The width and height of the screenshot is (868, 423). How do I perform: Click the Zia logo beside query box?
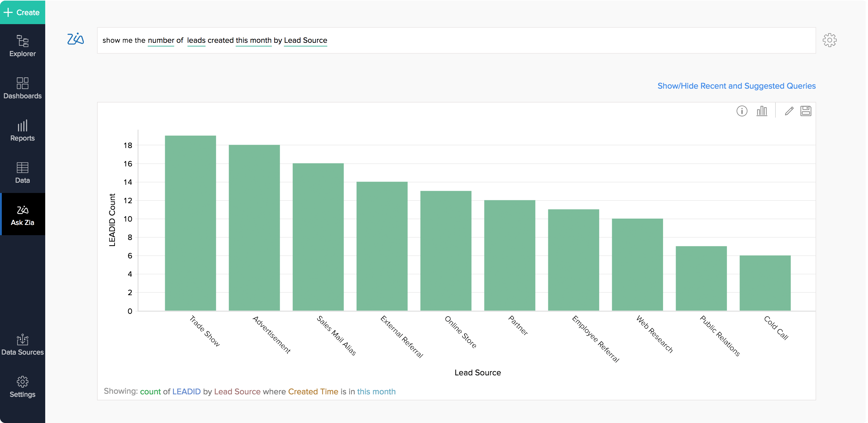click(75, 39)
